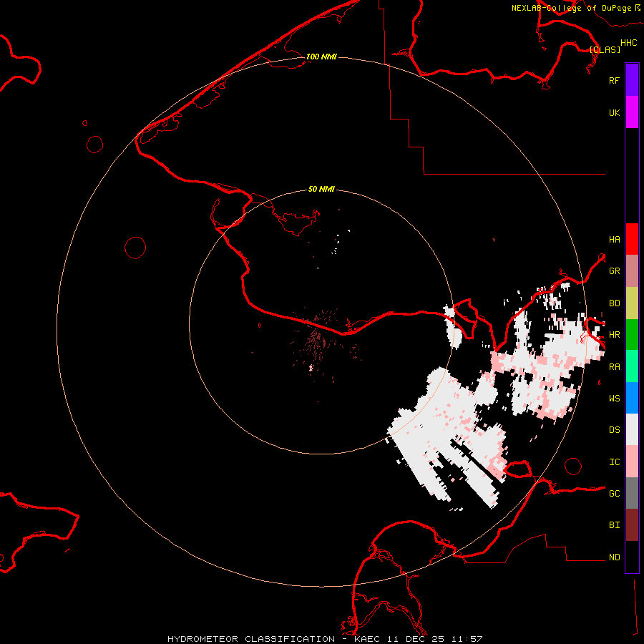
Task: Click the GR legend label
Action: coord(614,270)
